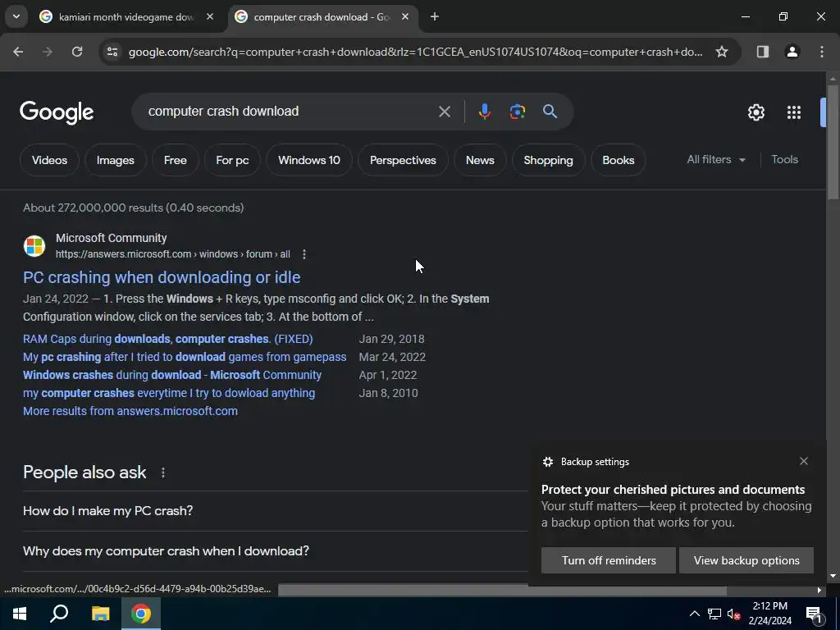Open Windows taskbar search
This screenshot has height=630, width=840.
coord(59,614)
